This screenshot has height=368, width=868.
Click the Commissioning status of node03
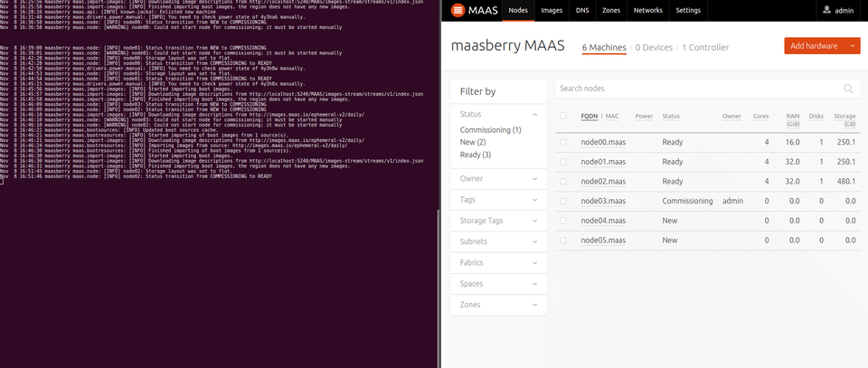pyautogui.click(x=687, y=201)
